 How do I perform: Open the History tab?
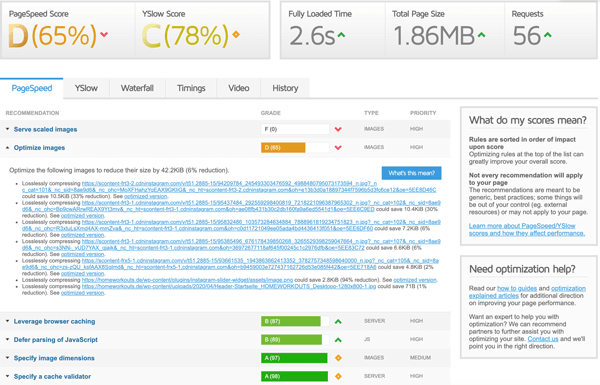pos(285,88)
